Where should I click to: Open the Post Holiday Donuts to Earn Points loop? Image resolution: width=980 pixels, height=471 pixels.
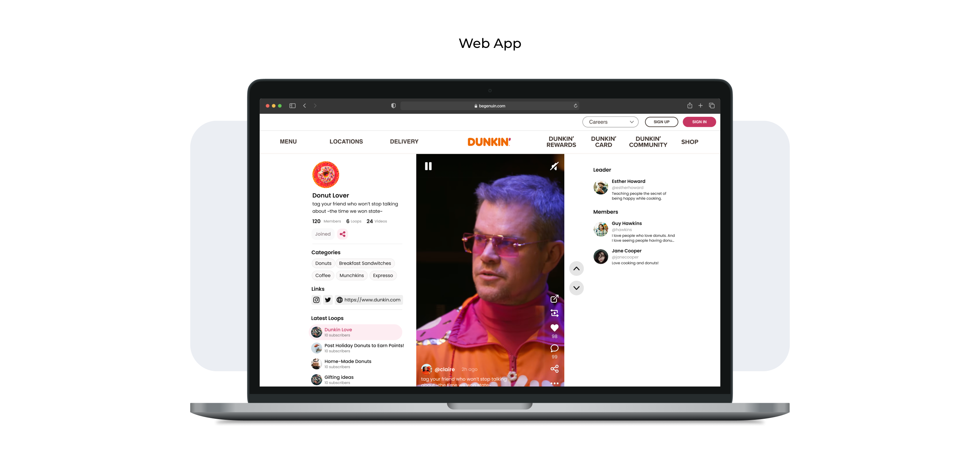(x=357, y=348)
